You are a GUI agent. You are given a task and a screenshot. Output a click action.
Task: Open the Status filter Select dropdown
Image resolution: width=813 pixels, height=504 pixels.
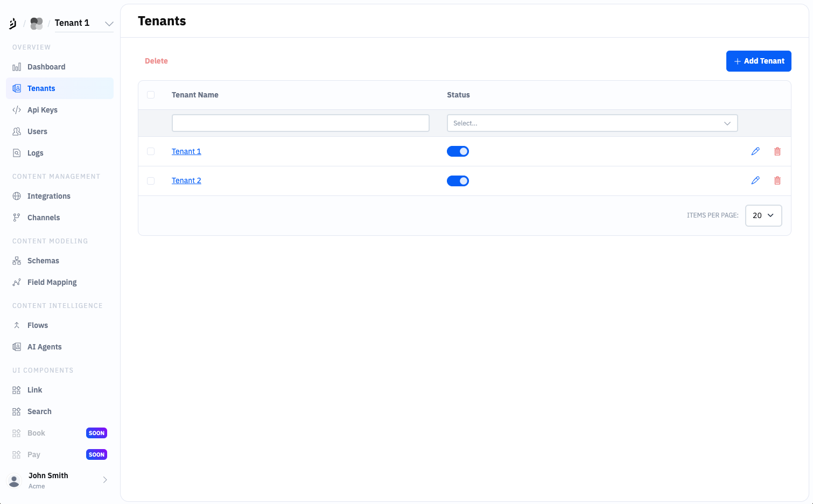pos(592,123)
